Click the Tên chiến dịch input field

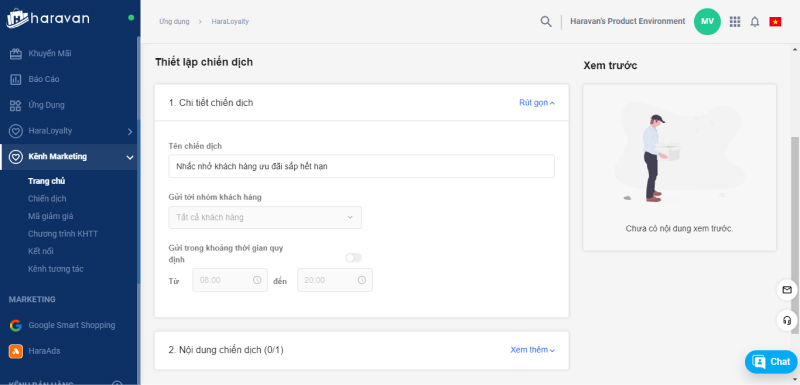pyautogui.click(x=361, y=166)
